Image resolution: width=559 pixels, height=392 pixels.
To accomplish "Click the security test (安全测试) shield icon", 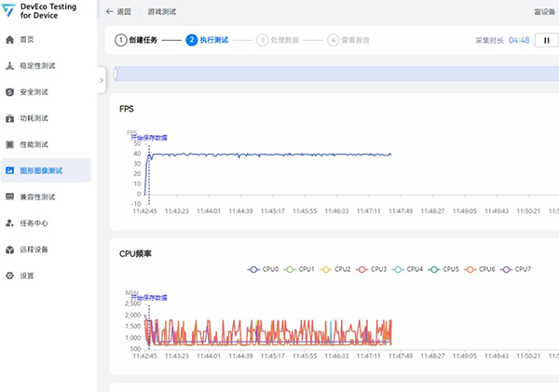I will [x=9, y=92].
